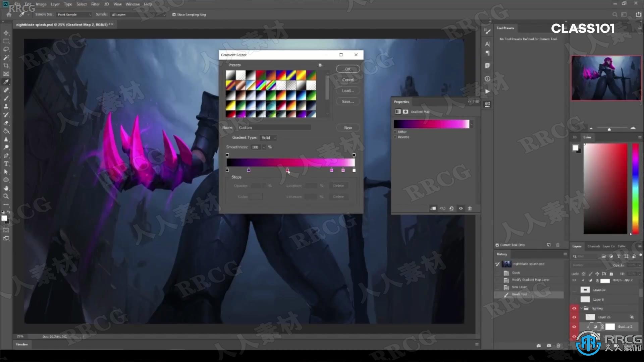The image size is (644, 362).
Task: Open the Layer menu
Action: (55, 4)
